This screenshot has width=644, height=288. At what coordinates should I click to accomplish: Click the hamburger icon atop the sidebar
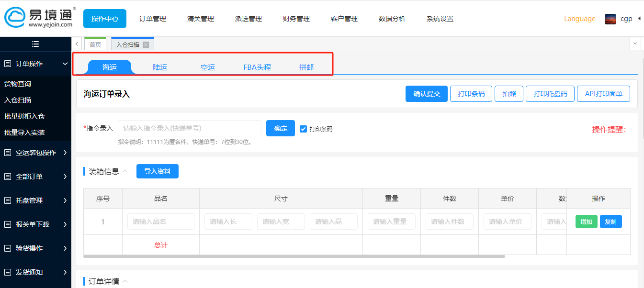point(35,44)
